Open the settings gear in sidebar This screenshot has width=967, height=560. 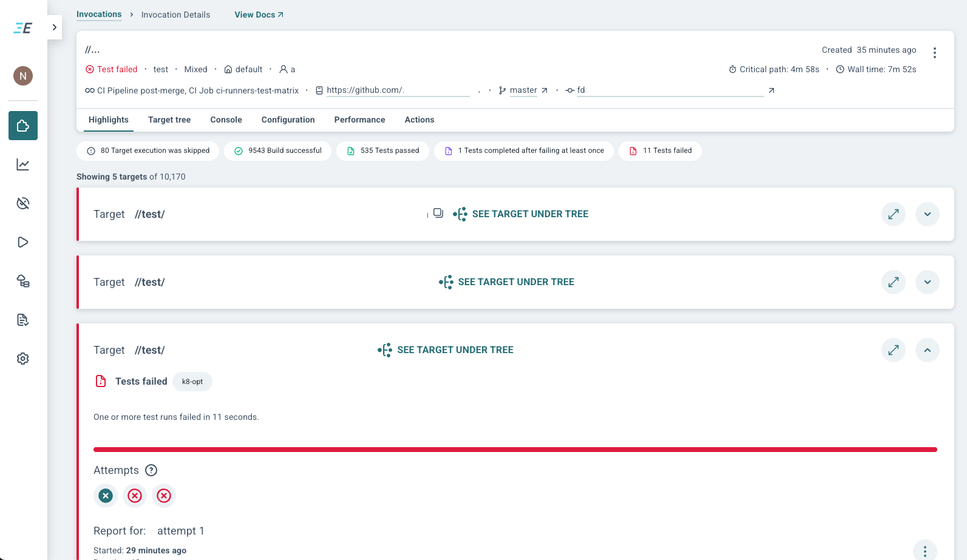pos(23,359)
